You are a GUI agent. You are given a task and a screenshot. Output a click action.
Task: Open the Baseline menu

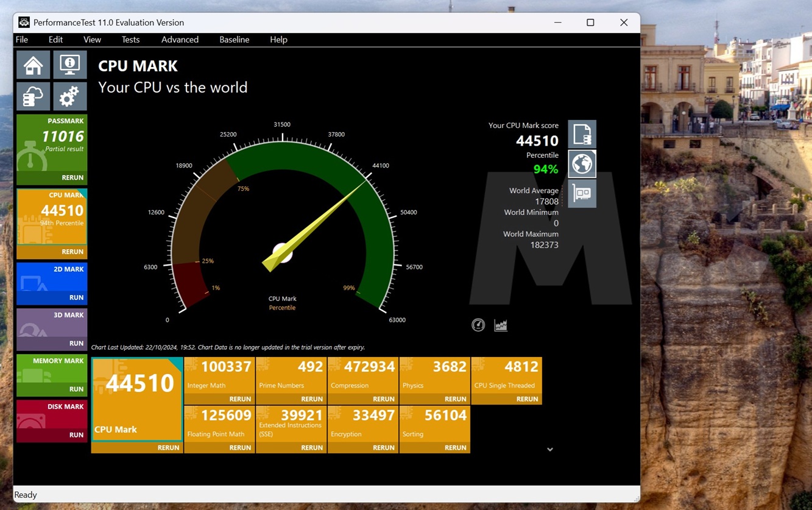(x=234, y=40)
